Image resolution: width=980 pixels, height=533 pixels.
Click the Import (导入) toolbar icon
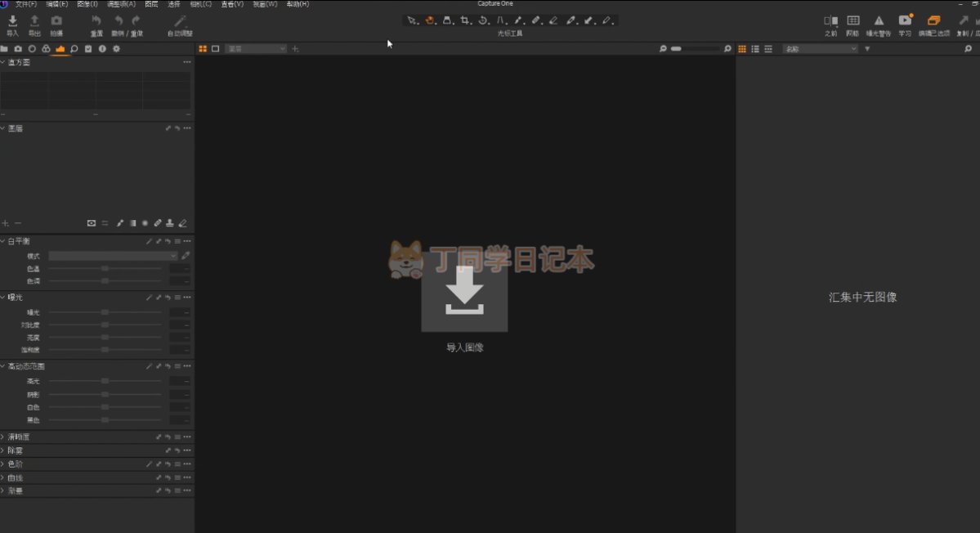(12, 21)
